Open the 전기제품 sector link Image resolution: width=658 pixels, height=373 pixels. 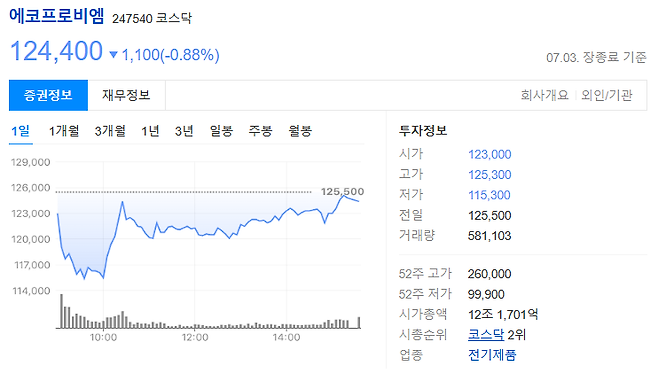(492, 355)
